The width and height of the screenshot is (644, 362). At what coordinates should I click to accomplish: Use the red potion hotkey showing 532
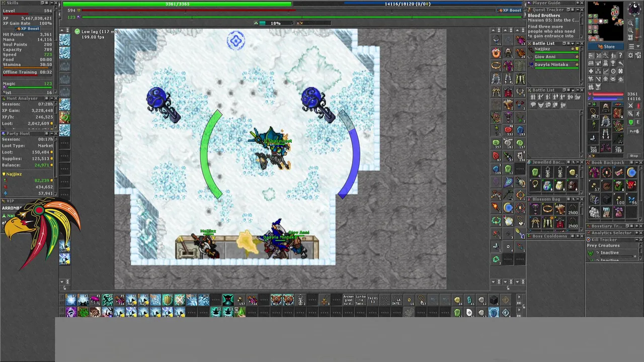click(509, 130)
